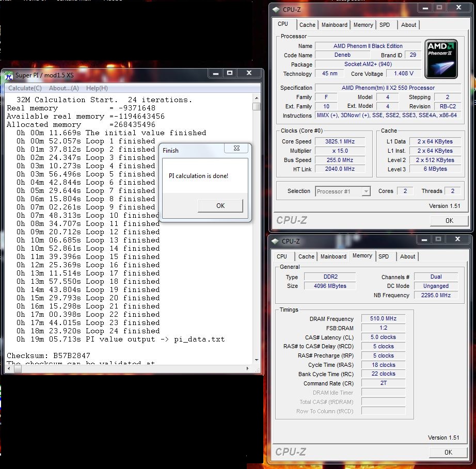Image resolution: width=476 pixels, height=469 pixels.
Task: Click the Checksum: B57B2847 line
Action: 49,355
